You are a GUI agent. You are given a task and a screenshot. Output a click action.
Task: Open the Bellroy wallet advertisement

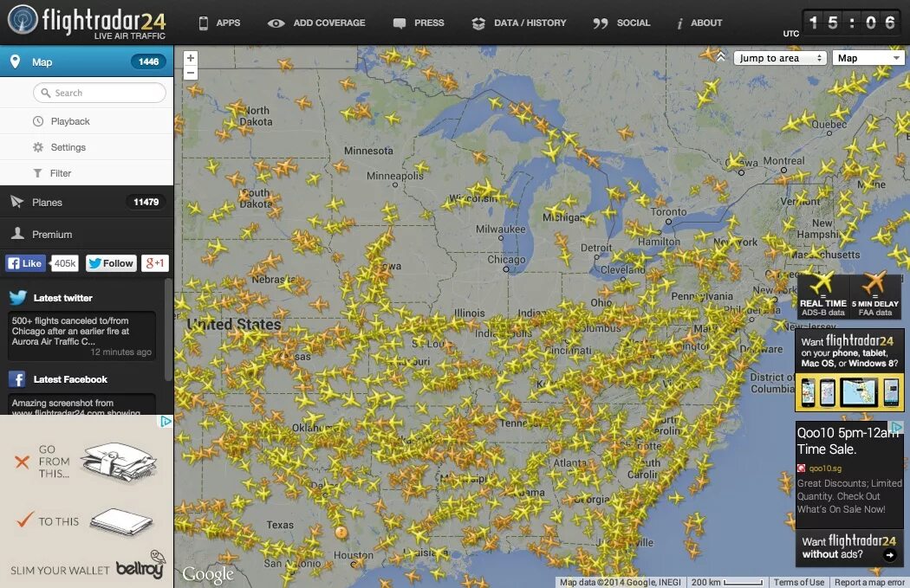point(87,501)
